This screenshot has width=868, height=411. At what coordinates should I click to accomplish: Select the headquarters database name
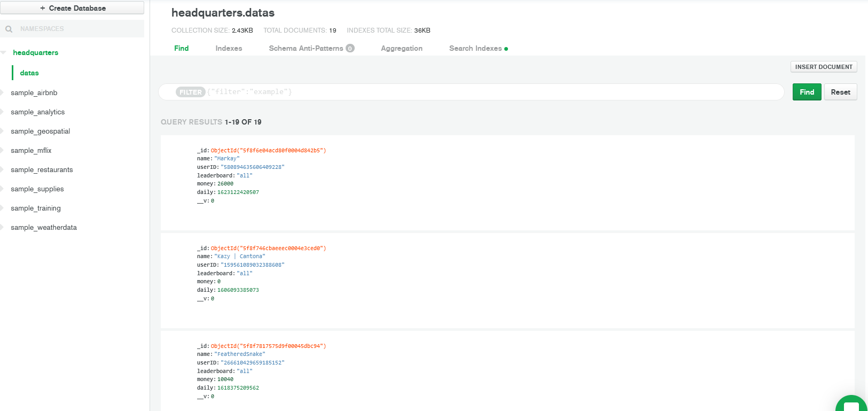(36, 52)
